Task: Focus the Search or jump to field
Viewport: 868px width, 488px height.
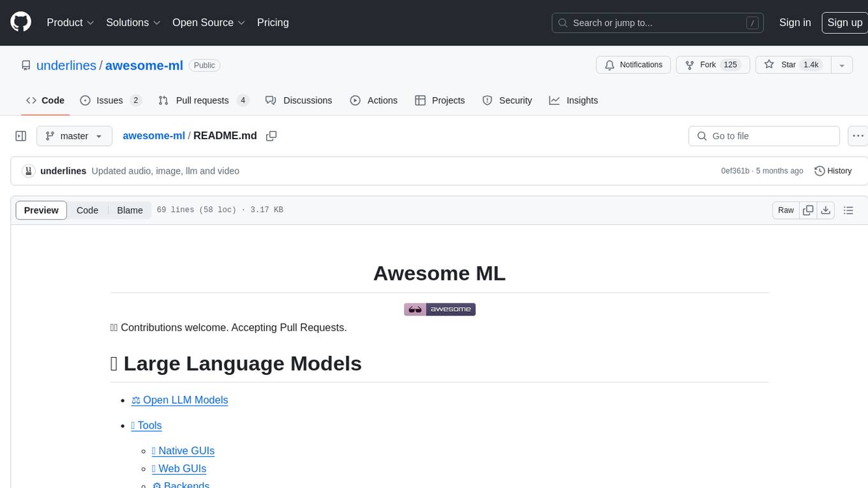Action: (659, 23)
